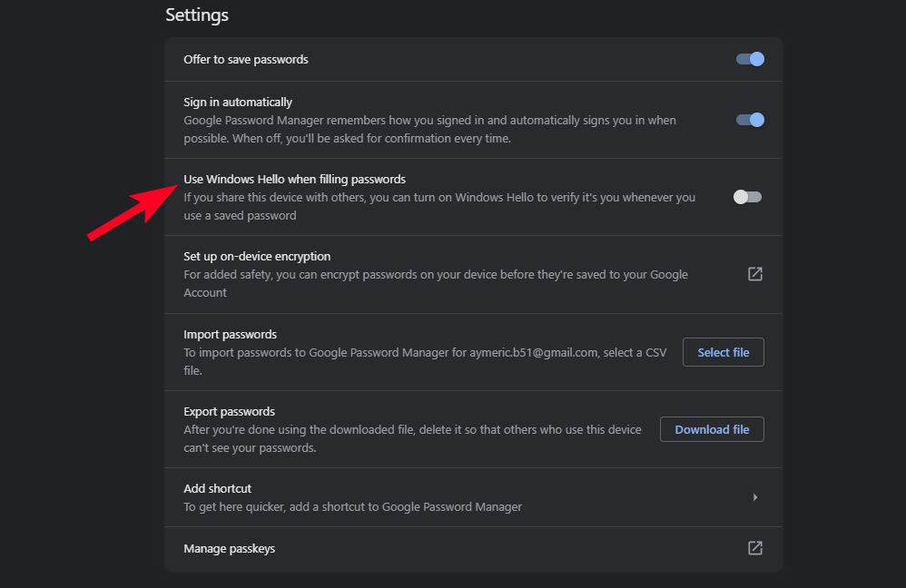Screen dimensions: 906x588
Task: Open the "Set up on-device encryption" row title
Action: point(257,257)
